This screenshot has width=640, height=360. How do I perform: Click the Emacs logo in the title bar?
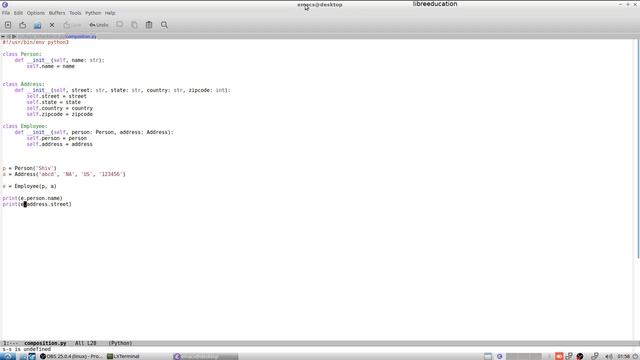[5, 4]
